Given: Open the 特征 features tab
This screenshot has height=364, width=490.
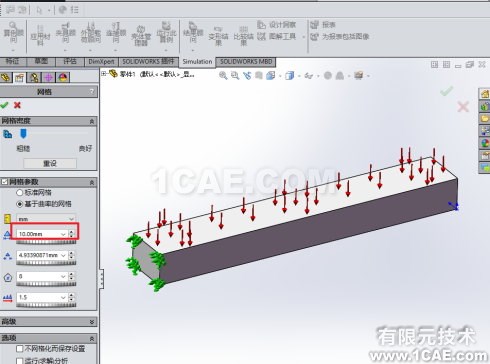Looking at the screenshot, I should coord(13,62).
